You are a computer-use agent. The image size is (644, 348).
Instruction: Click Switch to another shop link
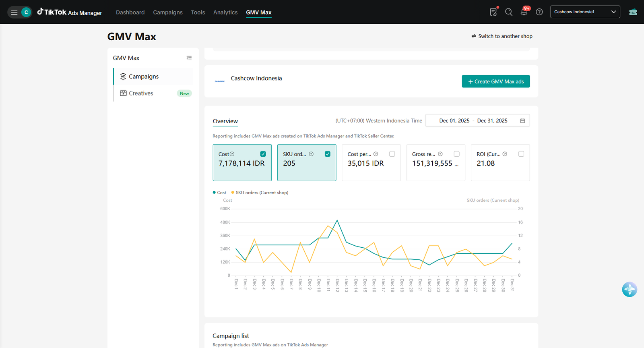point(502,36)
